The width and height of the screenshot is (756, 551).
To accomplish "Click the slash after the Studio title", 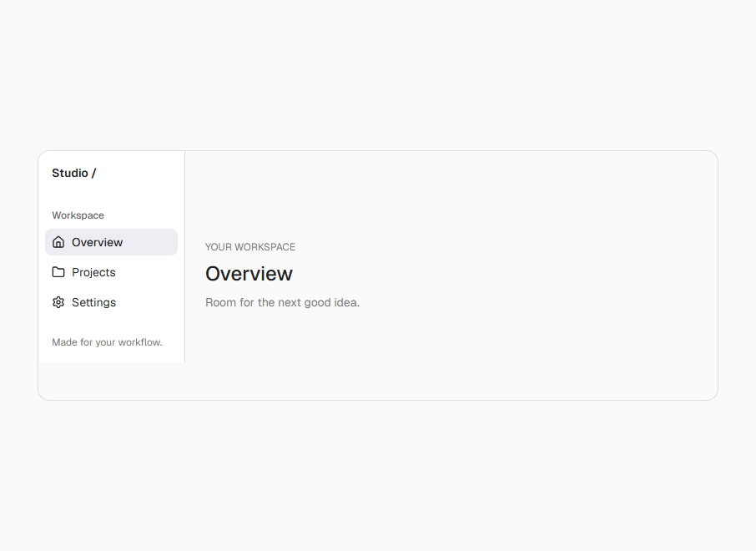I will click(x=94, y=173).
